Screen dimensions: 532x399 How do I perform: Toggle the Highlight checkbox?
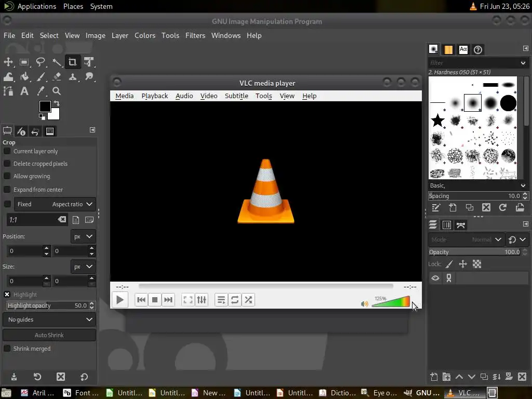[x=7, y=295]
